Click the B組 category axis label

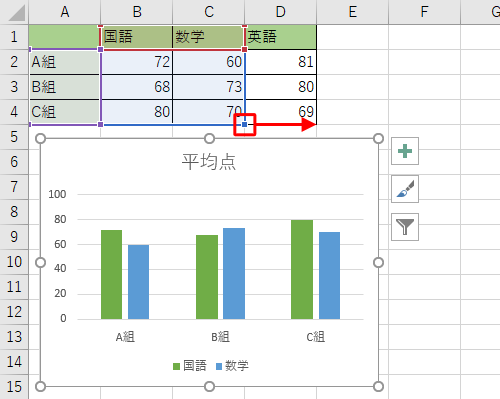coord(220,337)
